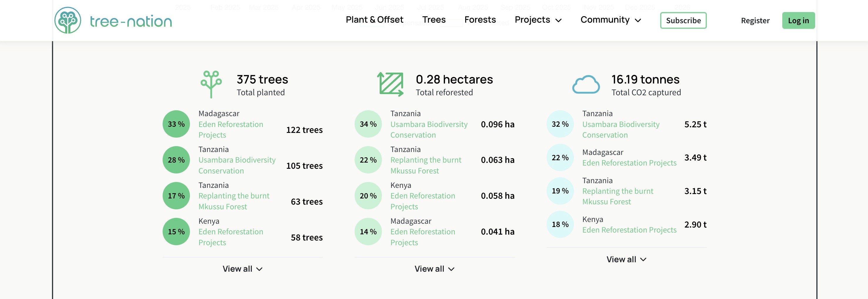Click the '122 trees' value
Viewport: 868px width, 299px height.
[x=304, y=130]
